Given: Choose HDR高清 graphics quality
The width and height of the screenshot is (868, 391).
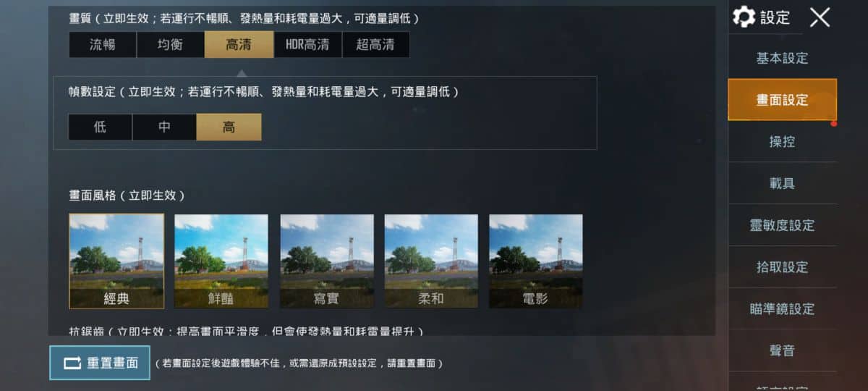Looking at the screenshot, I should coord(307,45).
